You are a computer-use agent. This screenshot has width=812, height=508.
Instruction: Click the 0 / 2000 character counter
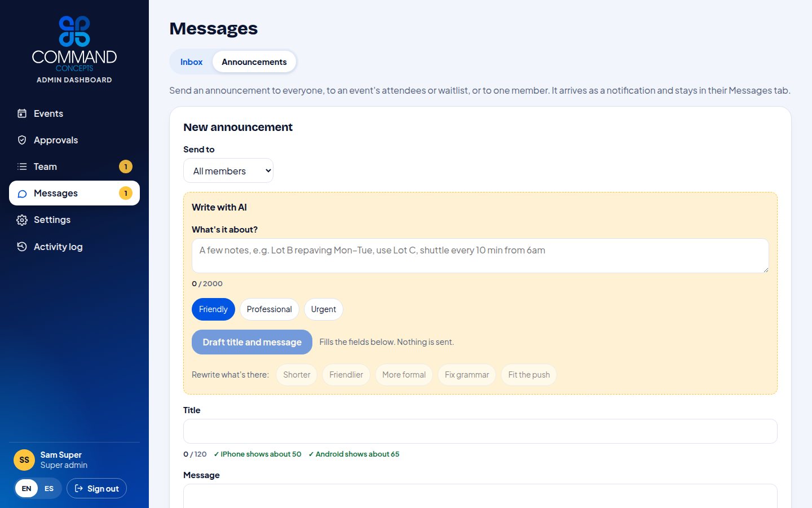pos(208,284)
